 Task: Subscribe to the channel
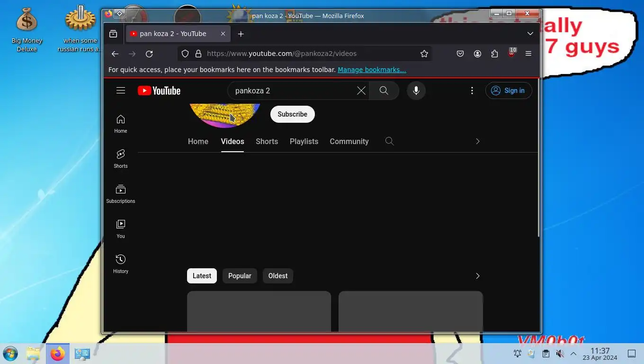(292, 114)
